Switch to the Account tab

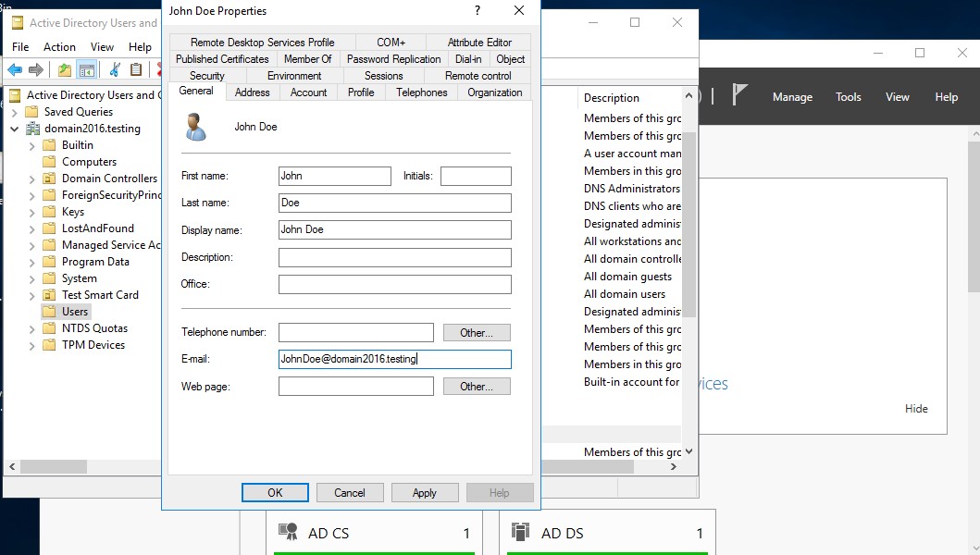[308, 92]
